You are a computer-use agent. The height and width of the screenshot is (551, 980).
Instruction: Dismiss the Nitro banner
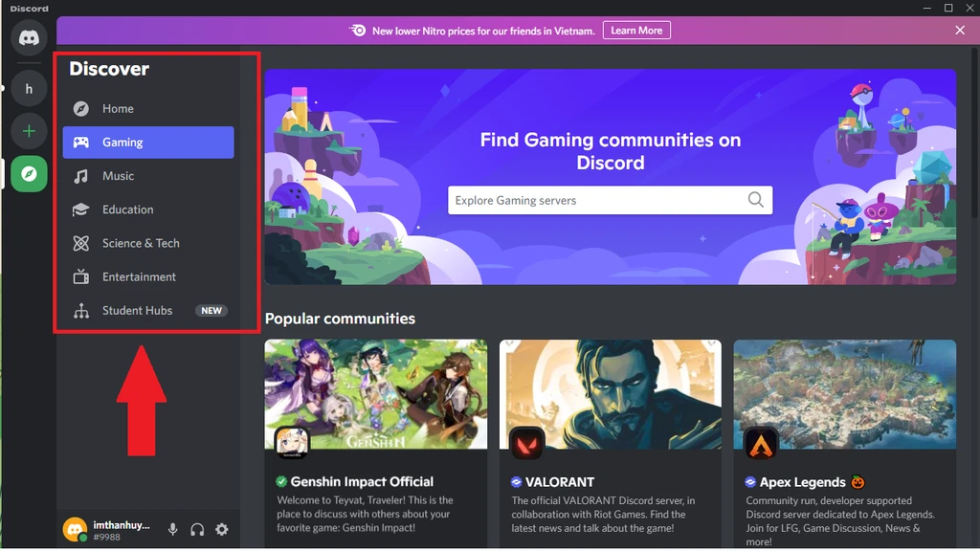(x=960, y=30)
